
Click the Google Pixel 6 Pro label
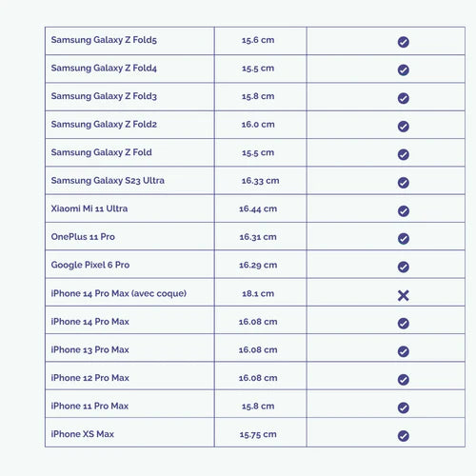[x=90, y=265]
